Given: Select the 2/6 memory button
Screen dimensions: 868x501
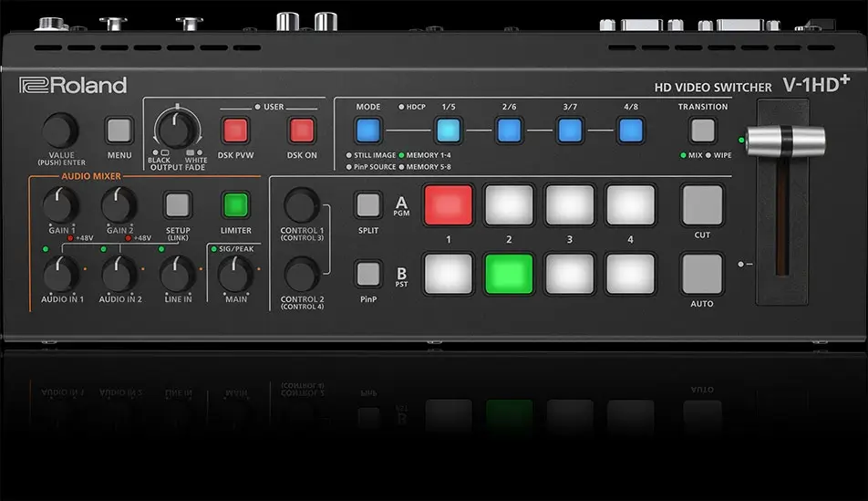Looking at the screenshot, I should click(509, 130).
